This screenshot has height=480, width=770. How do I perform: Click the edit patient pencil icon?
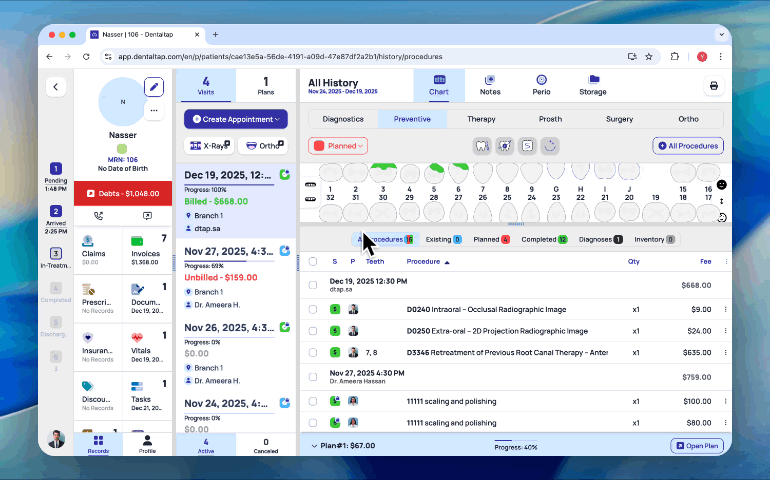(153, 86)
